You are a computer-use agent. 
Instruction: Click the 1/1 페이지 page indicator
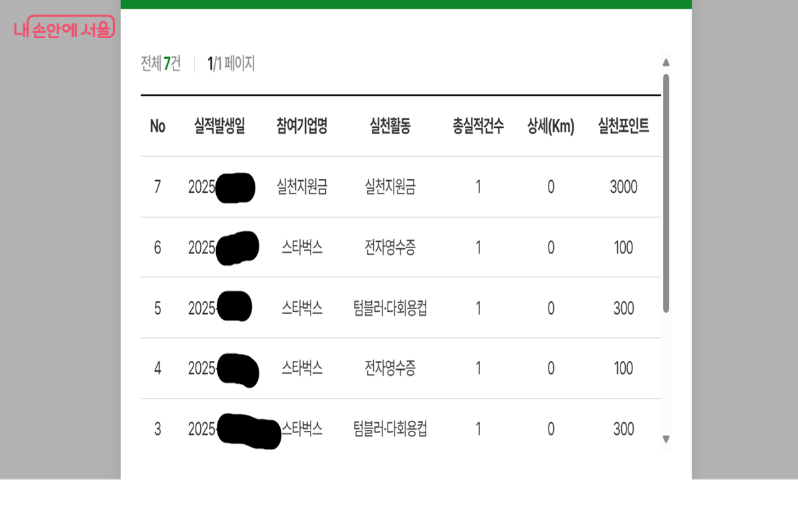231,64
